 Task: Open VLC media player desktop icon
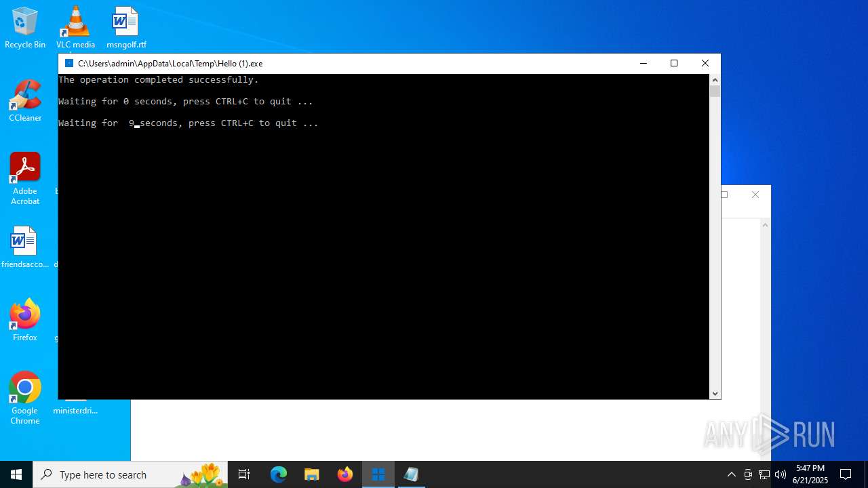(x=75, y=28)
